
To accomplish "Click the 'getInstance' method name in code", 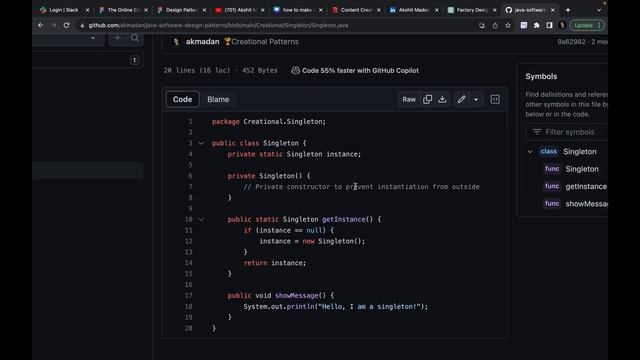I will click(343, 220).
